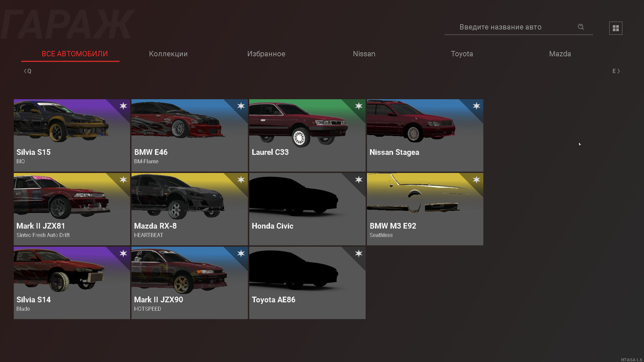Screen dimensions: 644x362
Task: Toggle favorite star on BMW E46
Action: click(241, 106)
